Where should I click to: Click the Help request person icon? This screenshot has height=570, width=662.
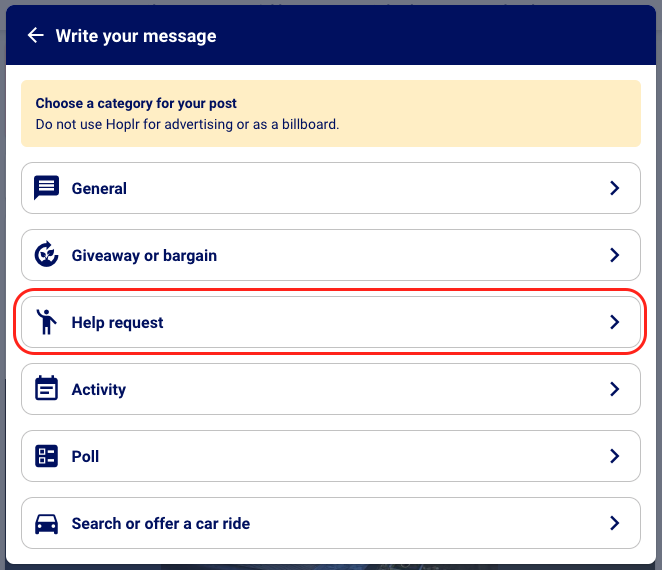coord(46,322)
